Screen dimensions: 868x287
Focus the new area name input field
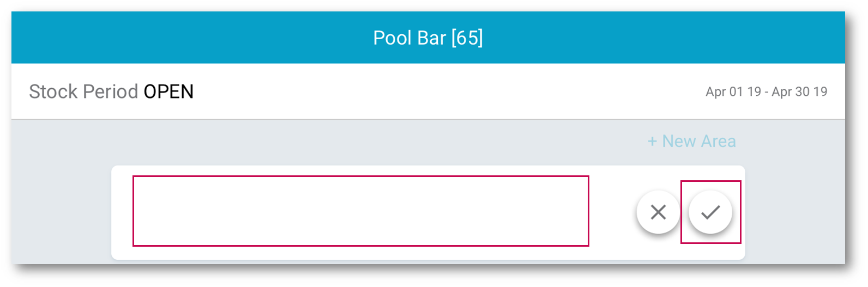[360, 211]
